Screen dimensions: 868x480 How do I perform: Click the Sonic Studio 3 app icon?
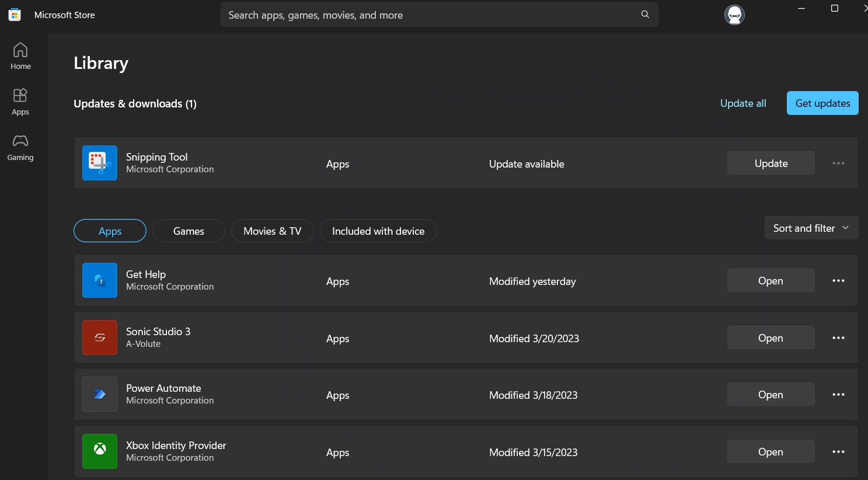100,338
